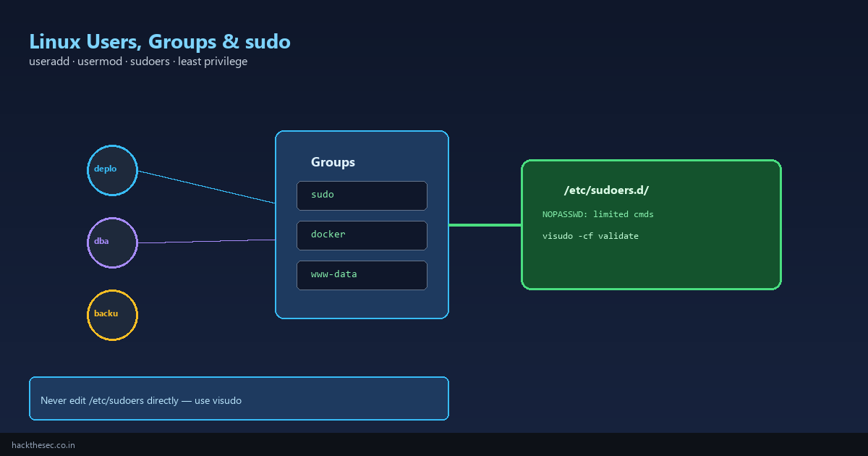
Task: Click the www-data group entry
Action: [362, 275]
